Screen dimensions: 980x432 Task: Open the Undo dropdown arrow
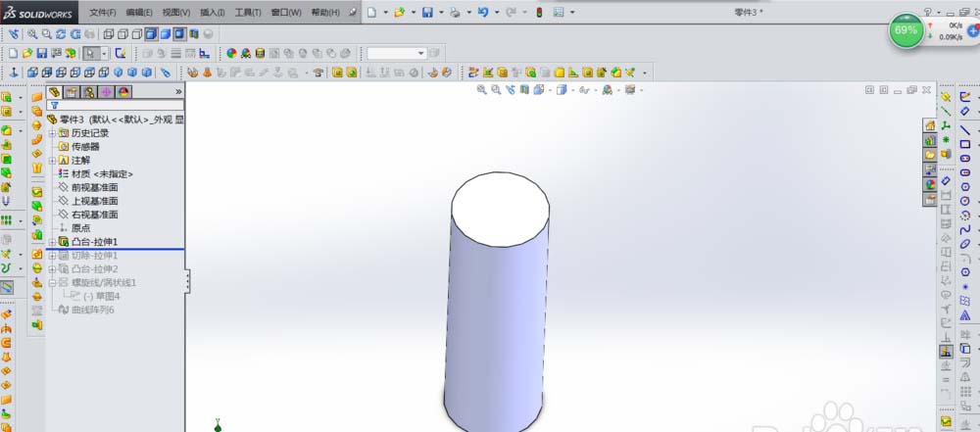496,13
